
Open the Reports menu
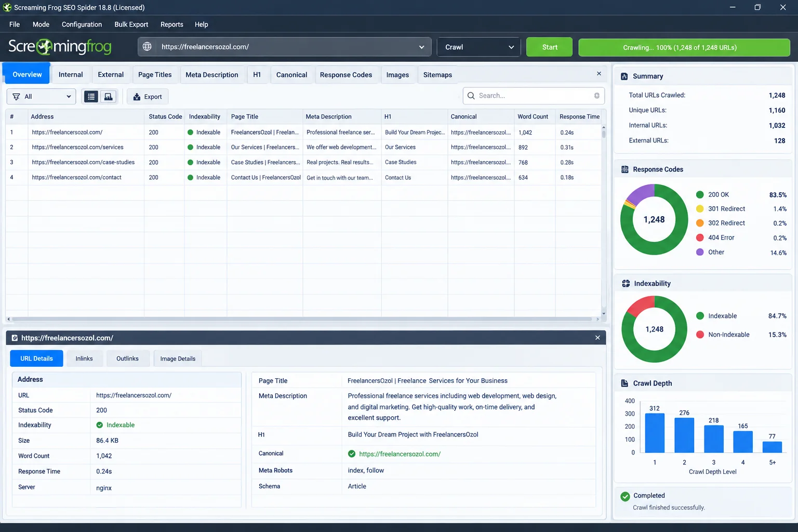point(172,24)
